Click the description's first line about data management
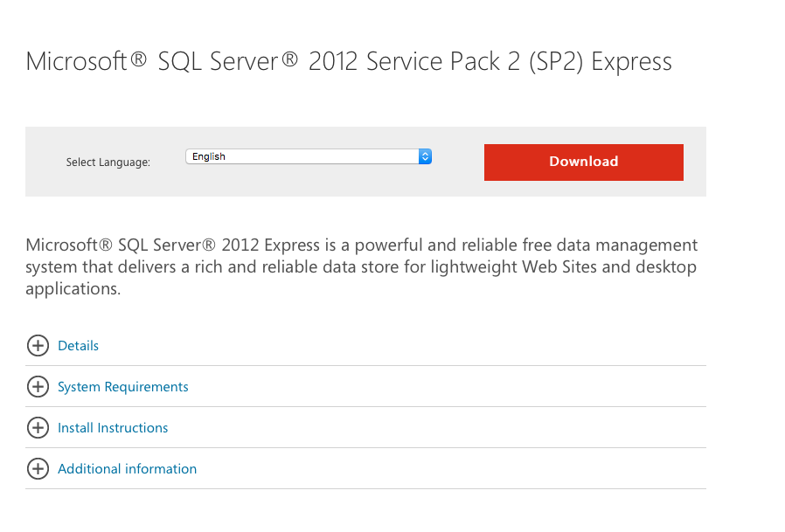Image resolution: width=785 pixels, height=532 pixels. (361, 245)
